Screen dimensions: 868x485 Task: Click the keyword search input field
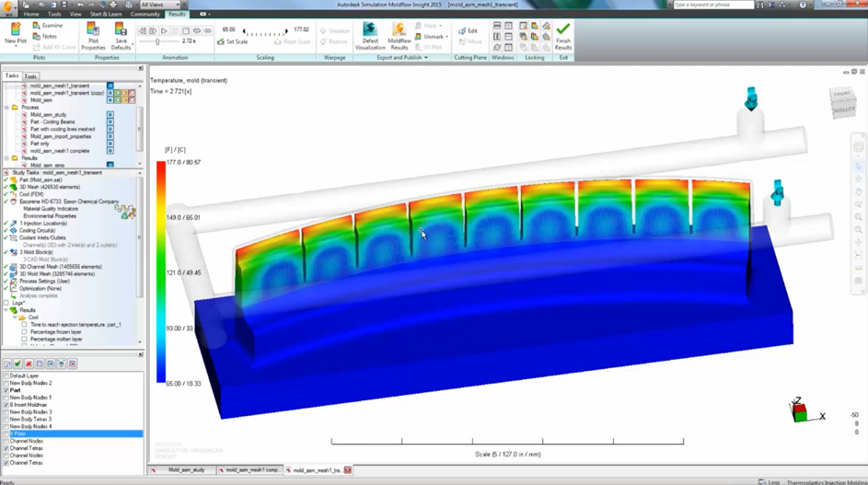(x=713, y=5)
